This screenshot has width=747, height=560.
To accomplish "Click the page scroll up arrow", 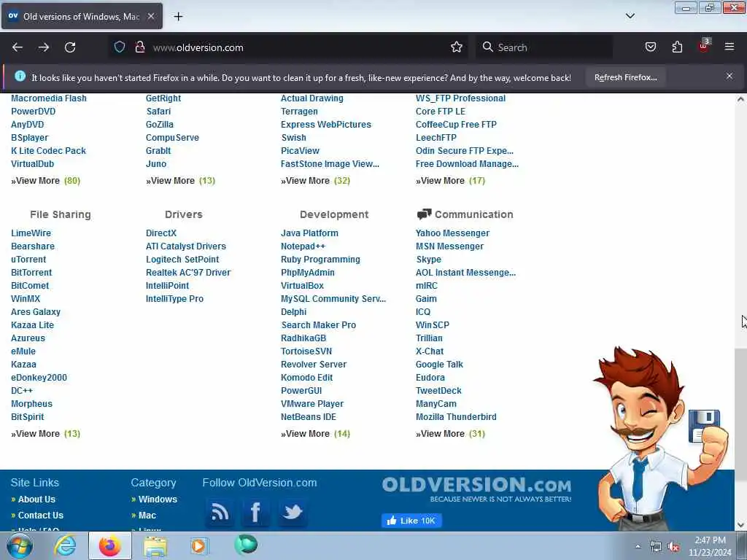I will pyautogui.click(x=740, y=99).
